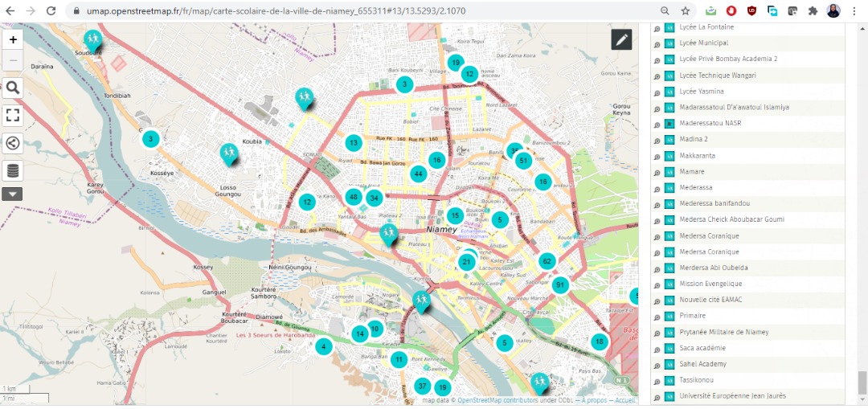Open the cluster marker showing 44 schools
The height and width of the screenshot is (409, 868).
[419, 174]
